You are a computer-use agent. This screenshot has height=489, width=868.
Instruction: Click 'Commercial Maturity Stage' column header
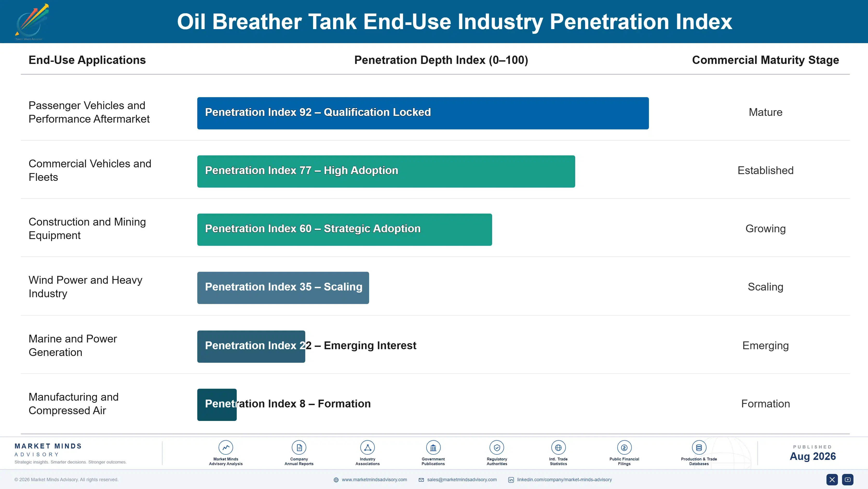click(x=765, y=60)
